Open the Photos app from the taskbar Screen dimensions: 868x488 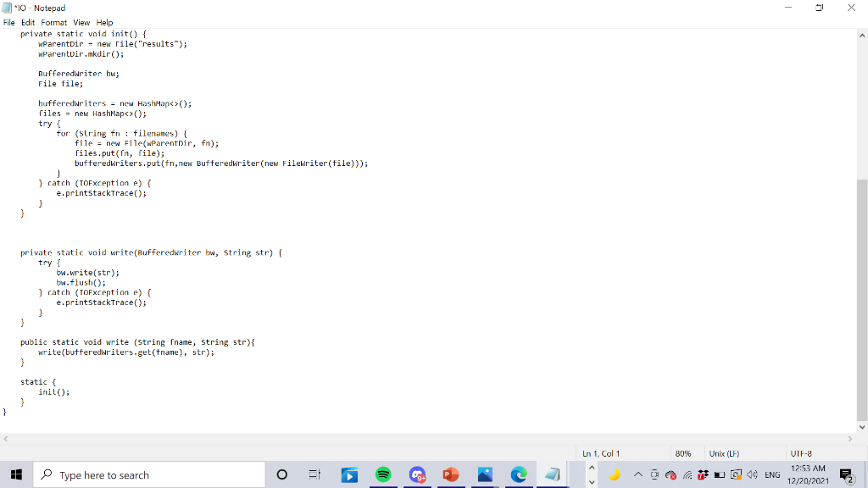[x=485, y=474]
